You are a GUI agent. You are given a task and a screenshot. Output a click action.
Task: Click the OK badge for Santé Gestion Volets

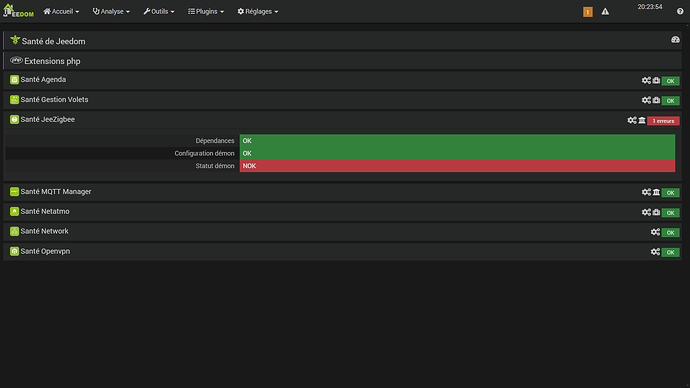(x=670, y=101)
